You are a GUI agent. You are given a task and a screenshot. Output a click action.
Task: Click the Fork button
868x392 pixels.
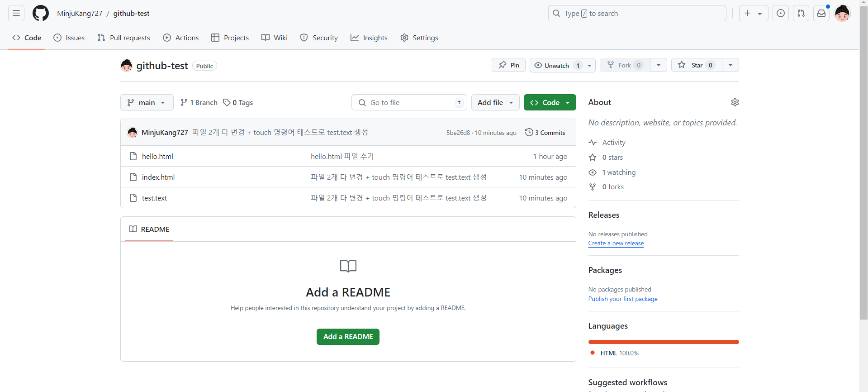[625, 65]
